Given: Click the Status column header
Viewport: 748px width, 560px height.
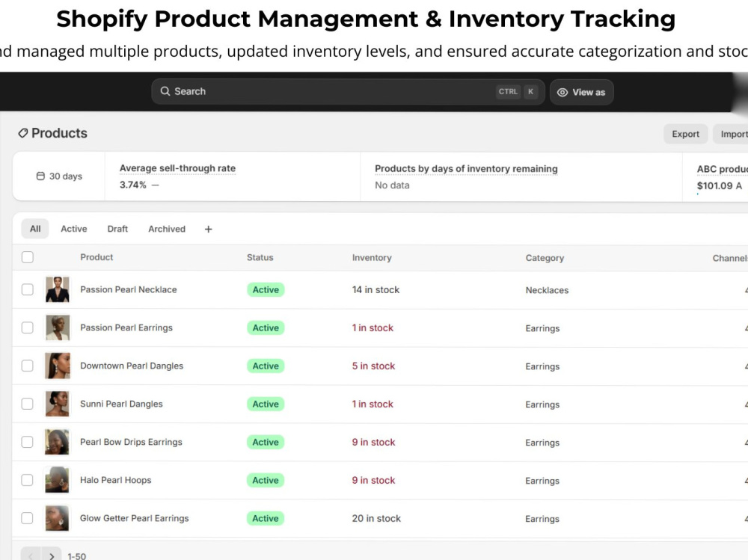Looking at the screenshot, I should click(260, 258).
